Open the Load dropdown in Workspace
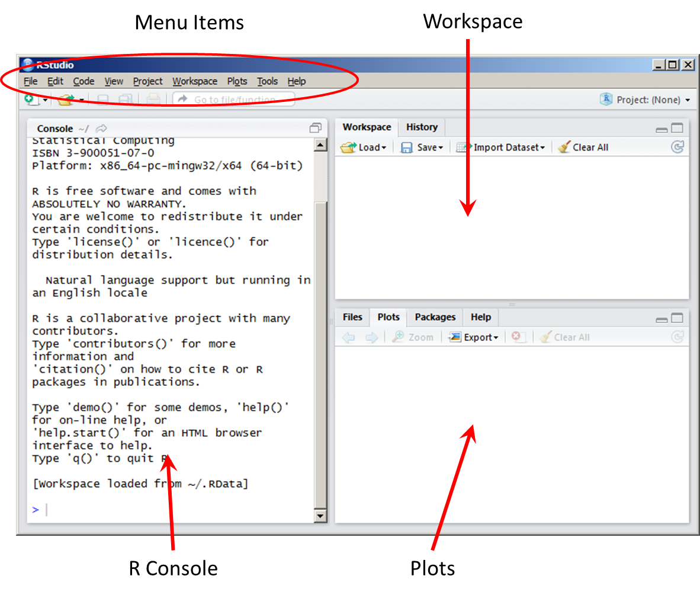The image size is (700, 595). (x=364, y=147)
